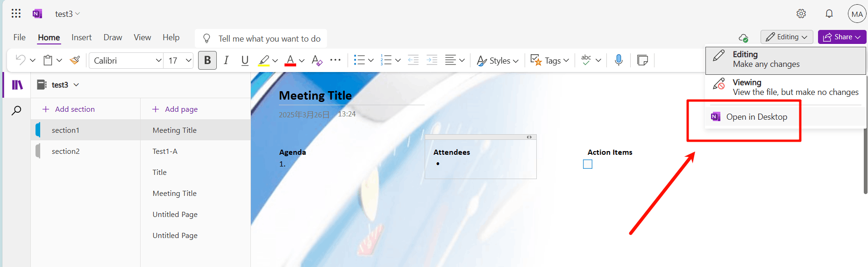The height and width of the screenshot is (267, 868).
Task: Click the Meeting Title page heading
Action: pos(315,95)
